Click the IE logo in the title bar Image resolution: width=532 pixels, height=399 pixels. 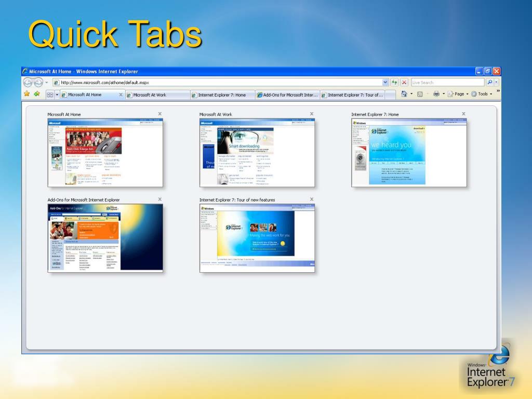pos(25,71)
